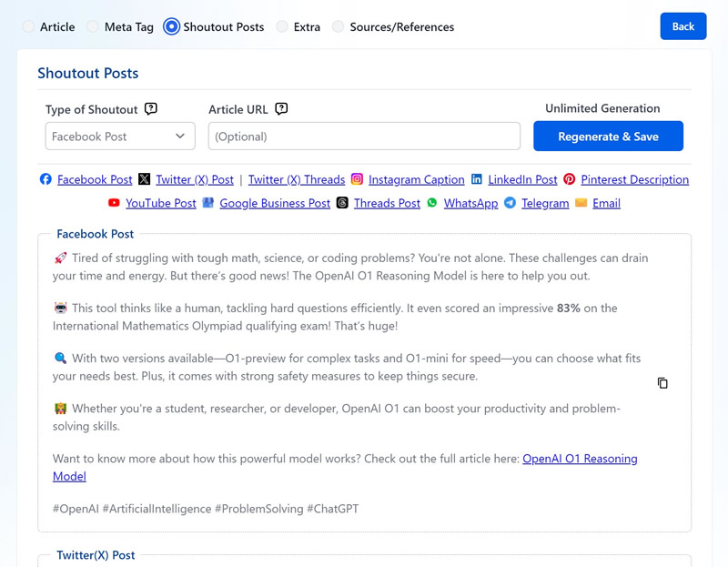
Task: Select the Article radio button
Action: coord(28,27)
